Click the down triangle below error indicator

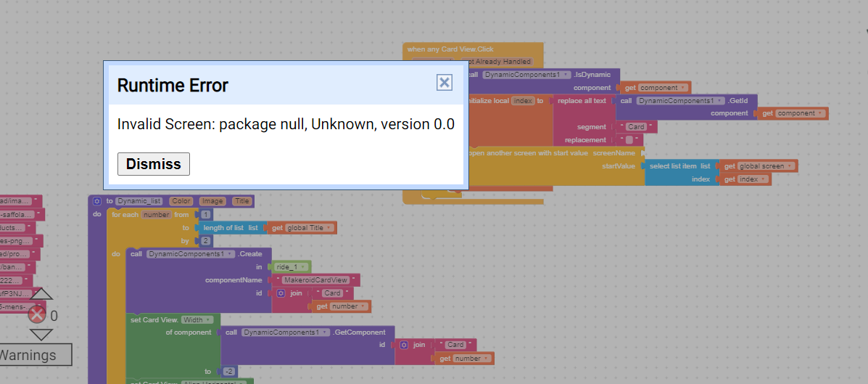pos(41,335)
